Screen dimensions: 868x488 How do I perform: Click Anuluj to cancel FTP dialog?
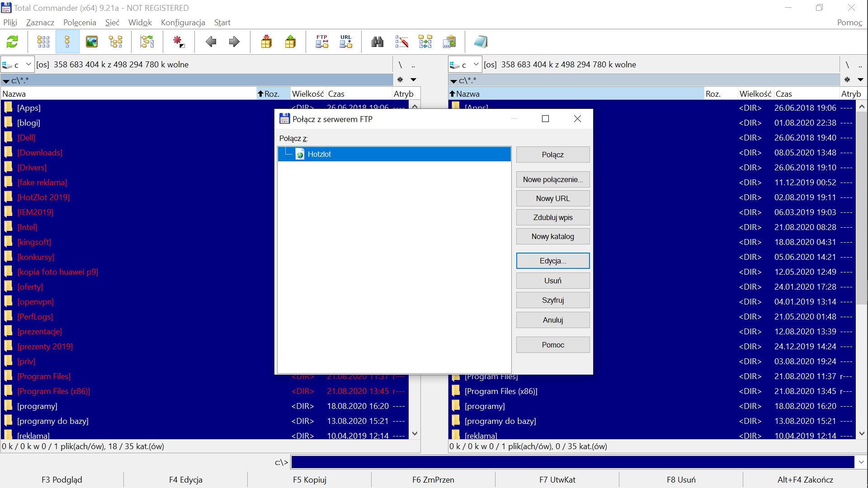click(x=553, y=320)
